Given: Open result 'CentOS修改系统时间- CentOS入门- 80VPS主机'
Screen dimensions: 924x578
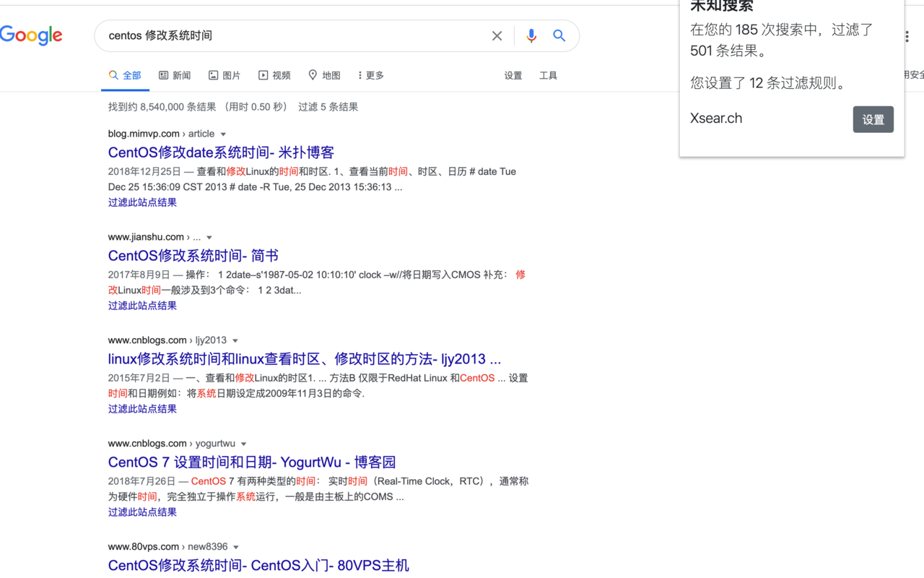Looking at the screenshot, I should pyautogui.click(x=258, y=566).
